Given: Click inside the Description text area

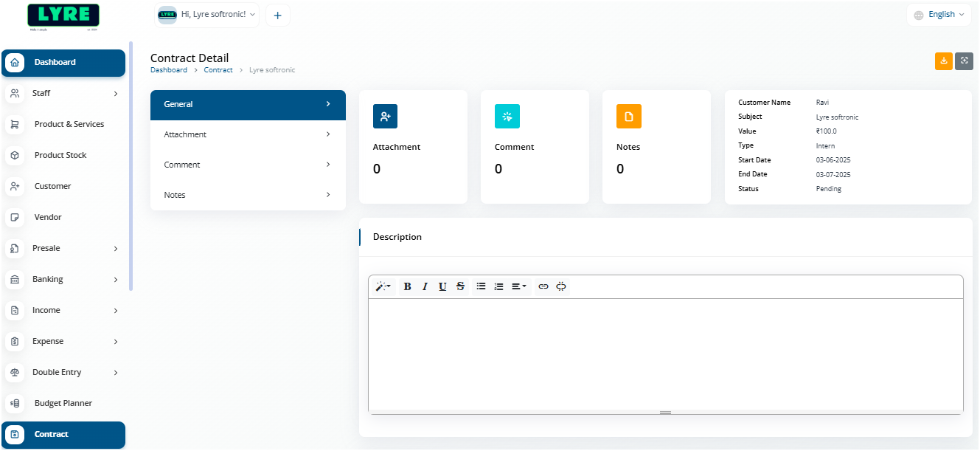Looking at the screenshot, I should pos(665,353).
